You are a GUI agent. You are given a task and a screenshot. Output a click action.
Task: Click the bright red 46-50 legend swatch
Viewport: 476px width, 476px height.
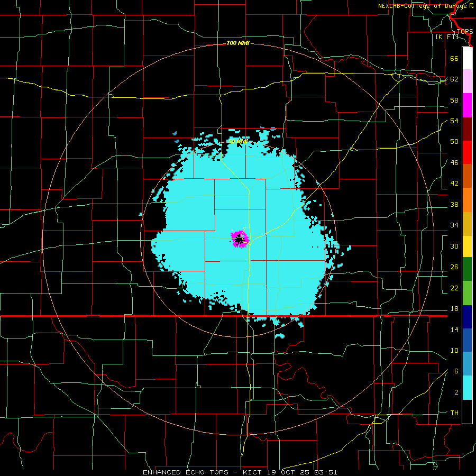point(467,152)
